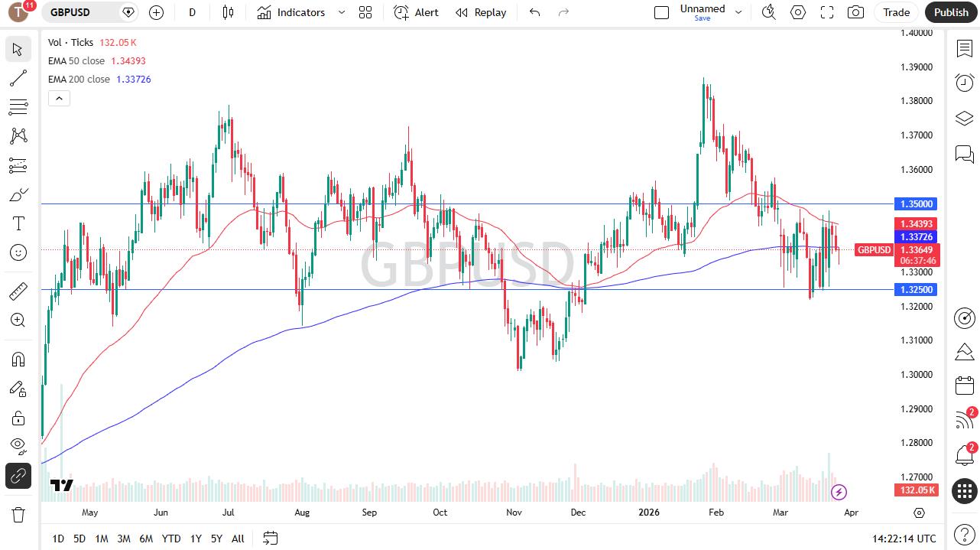Open the Unnamed layout dropdown
980x550 pixels.
(x=738, y=12)
